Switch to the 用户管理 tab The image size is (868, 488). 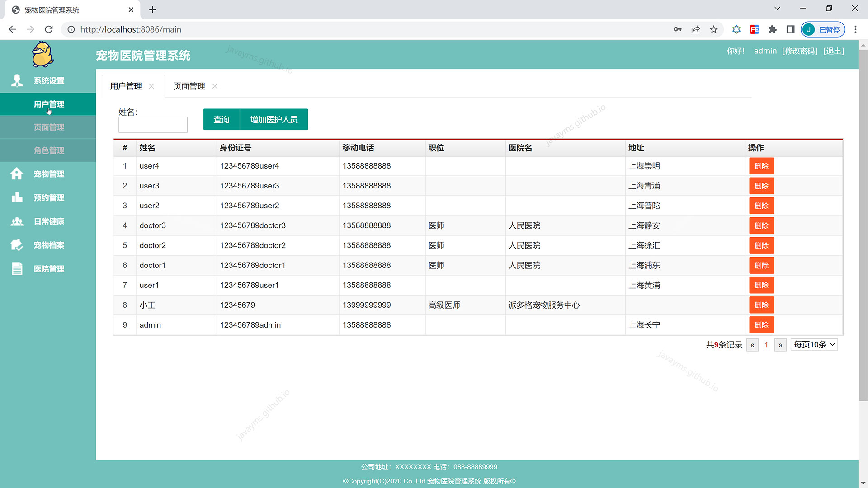tap(126, 86)
